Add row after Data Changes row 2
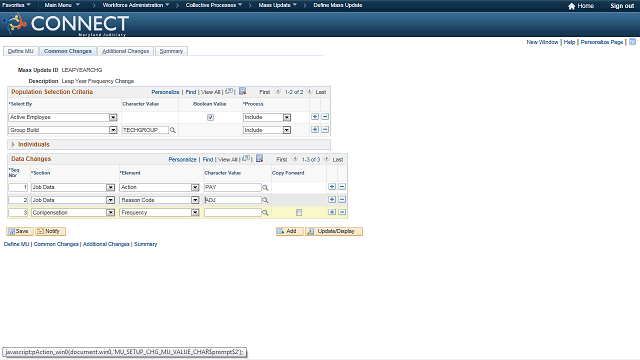640x360 pixels. [332, 200]
